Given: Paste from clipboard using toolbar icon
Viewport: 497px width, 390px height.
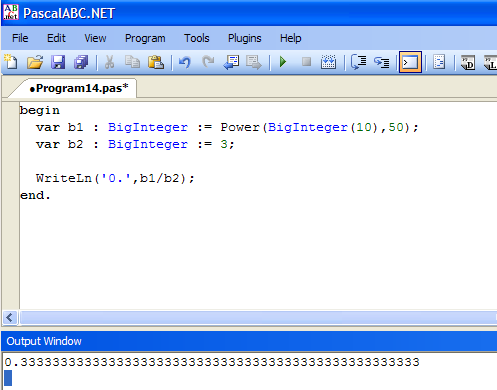Looking at the screenshot, I should pyautogui.click(x=156, y=62).
